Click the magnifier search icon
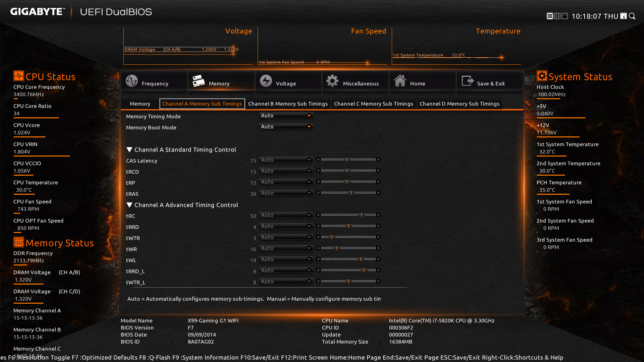 tap(632, 16)
